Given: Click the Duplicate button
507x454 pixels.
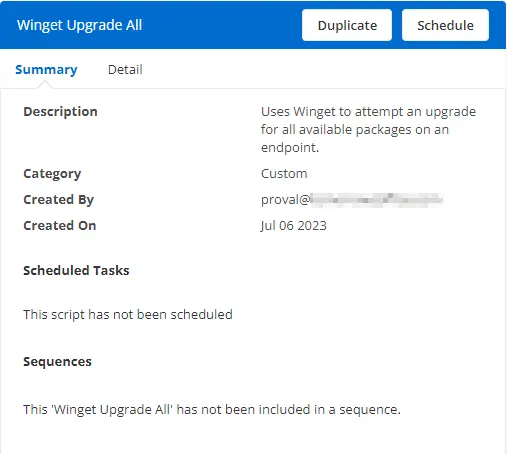Looking at the screenshot, I should pyautogui.click(x=347, y=25).
